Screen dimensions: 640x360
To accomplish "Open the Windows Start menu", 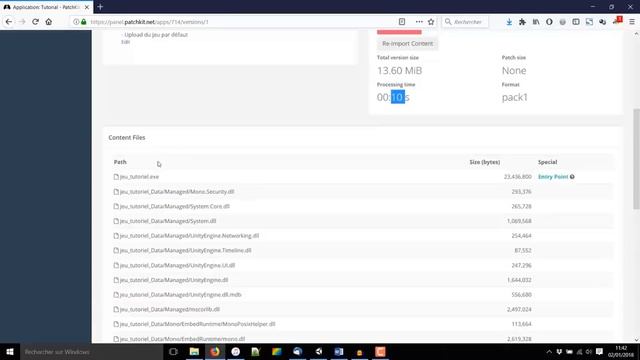I will pyautogui.click(x=10, y=351).
